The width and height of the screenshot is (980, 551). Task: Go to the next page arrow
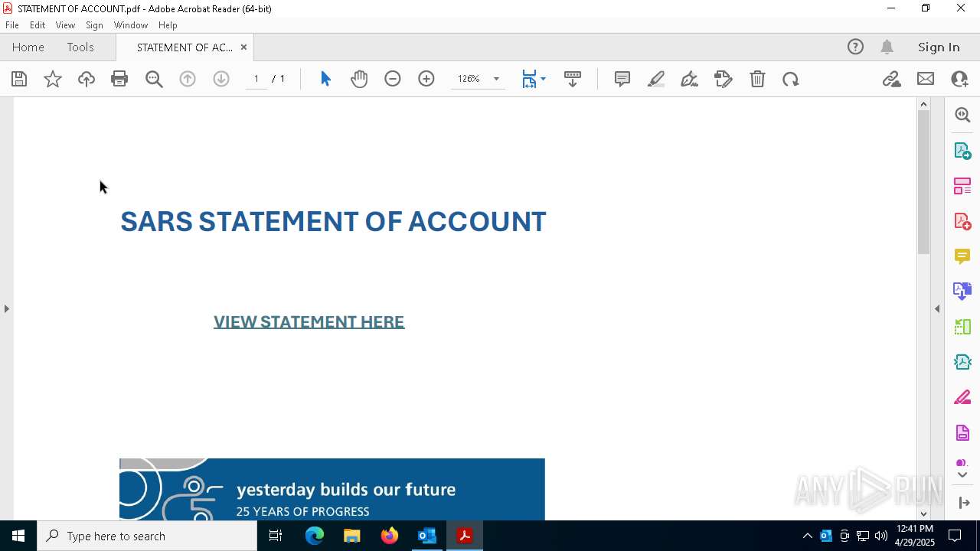pos(221,79)
